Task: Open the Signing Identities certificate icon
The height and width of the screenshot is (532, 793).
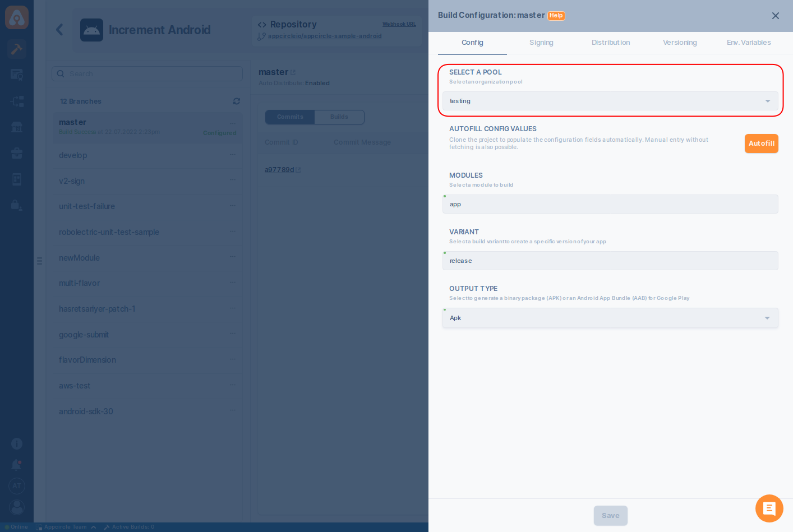Action: point(17,75)
